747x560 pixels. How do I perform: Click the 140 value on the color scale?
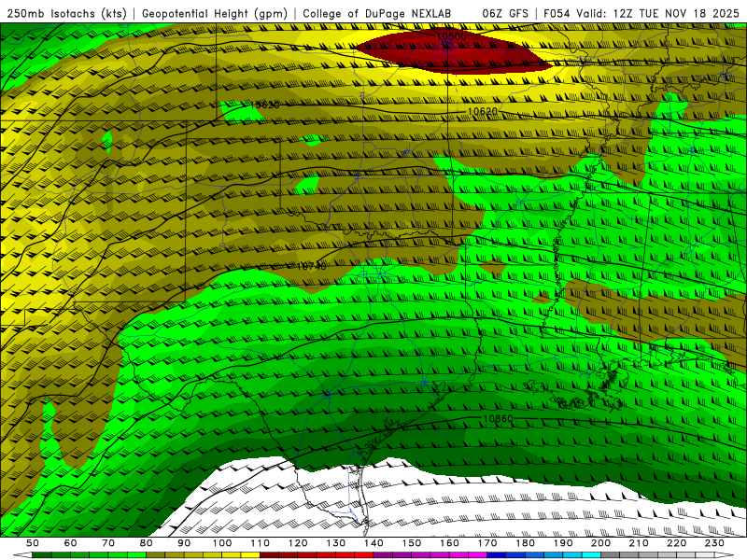point(373,543)
